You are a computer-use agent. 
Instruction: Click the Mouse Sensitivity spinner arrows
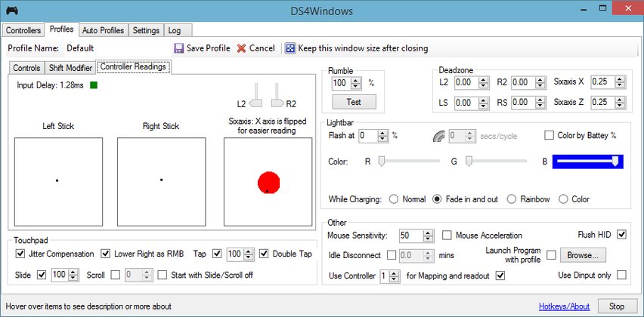coord(428,235)
